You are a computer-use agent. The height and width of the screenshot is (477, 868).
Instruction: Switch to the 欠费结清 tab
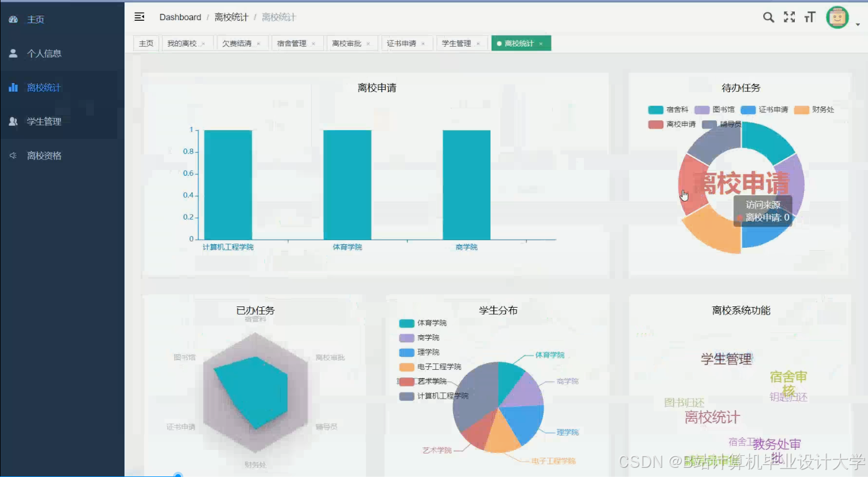click(x=239, y=43)
